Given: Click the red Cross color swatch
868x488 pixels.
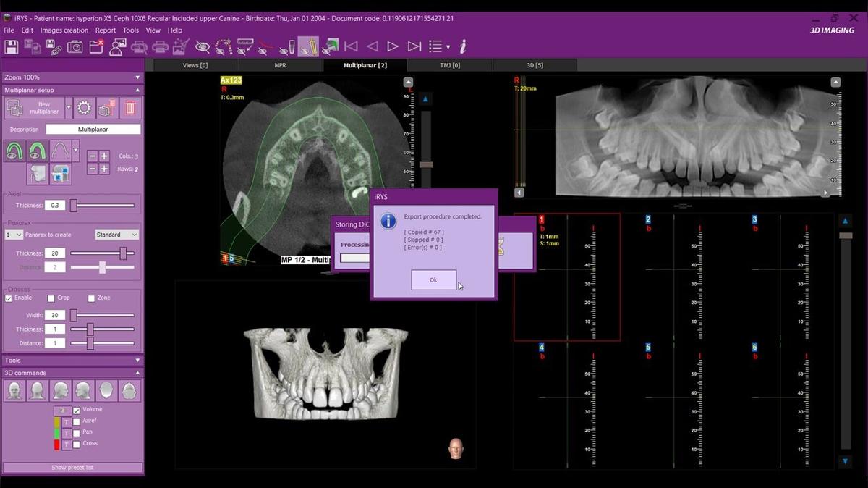Looking at the screenshot, I should point(57,445).
